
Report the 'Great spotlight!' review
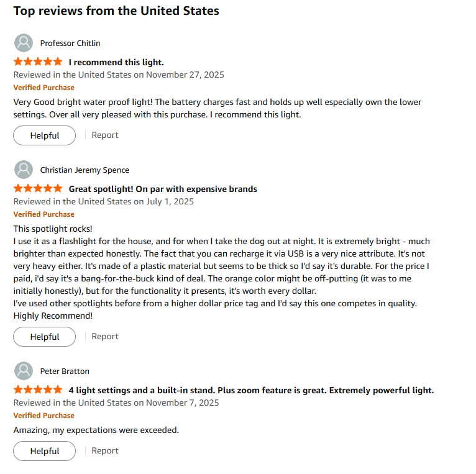point(105,336)
